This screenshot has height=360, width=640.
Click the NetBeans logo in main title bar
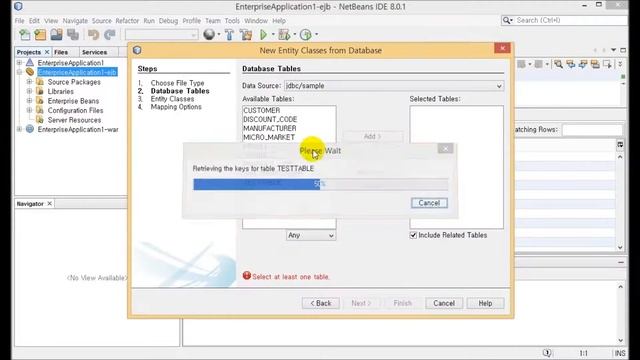(x=18, y=6)
